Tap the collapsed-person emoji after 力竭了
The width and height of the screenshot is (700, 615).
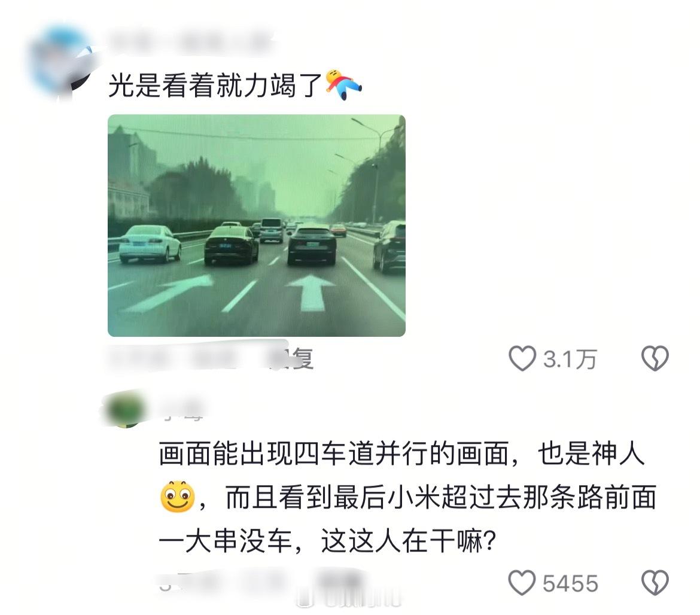pyautogui.click(x=343, y=84)
